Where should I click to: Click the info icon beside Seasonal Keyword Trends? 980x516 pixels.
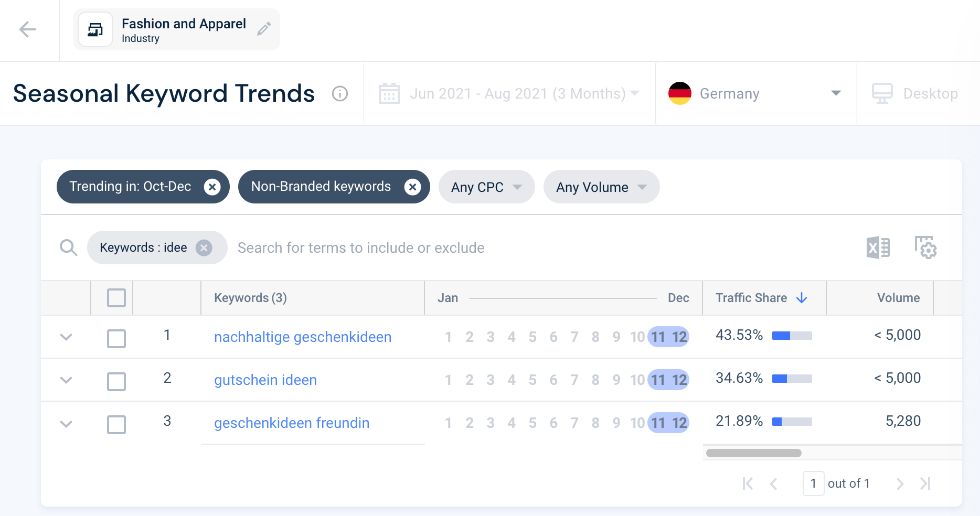[340, 94]
